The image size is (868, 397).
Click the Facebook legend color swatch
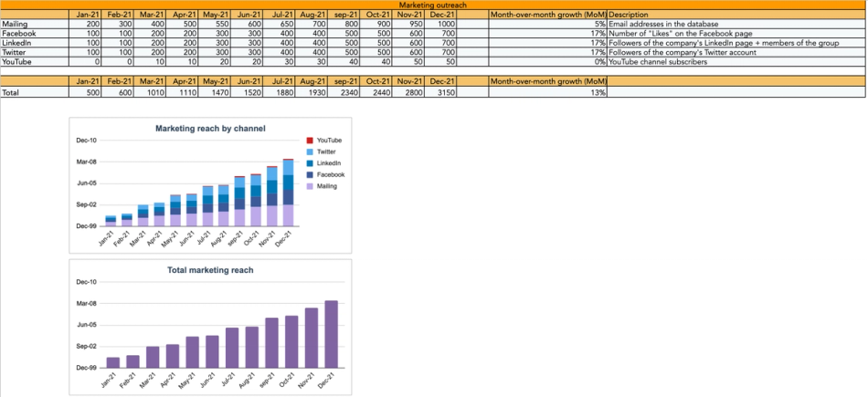[310, 174]
